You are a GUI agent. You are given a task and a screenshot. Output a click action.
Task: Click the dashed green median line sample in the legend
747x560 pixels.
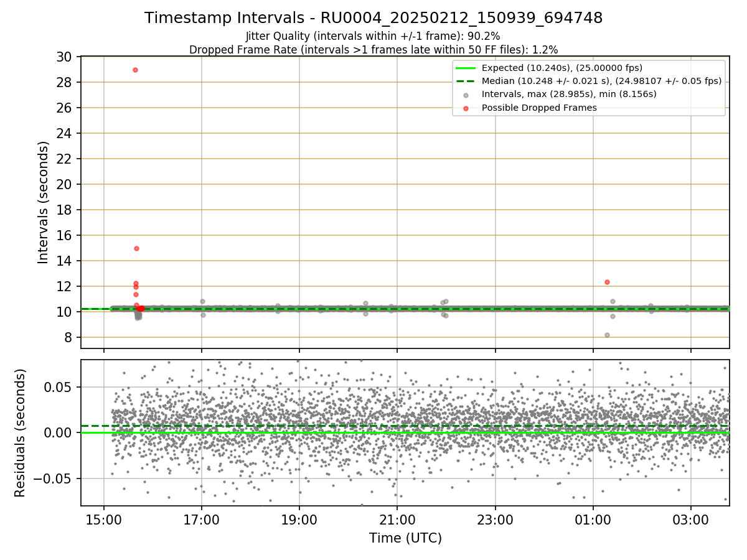click(466, 81)
